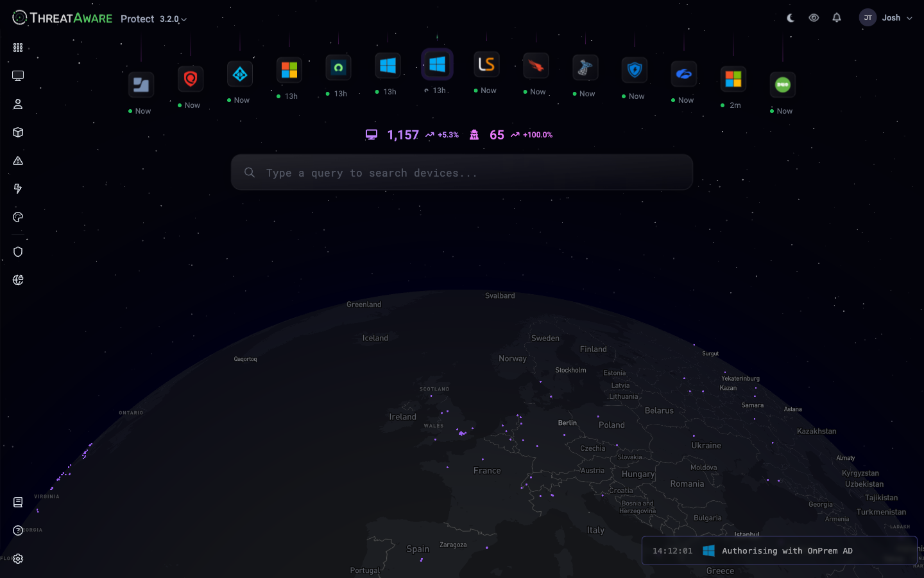Click the 65 count beside the robot icon
Image resolution: width=924 pixels, height=578 pixels.
coord(497,135)
